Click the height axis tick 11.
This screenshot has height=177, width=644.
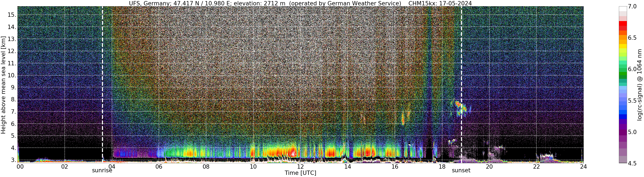click(x=12, y=63)
